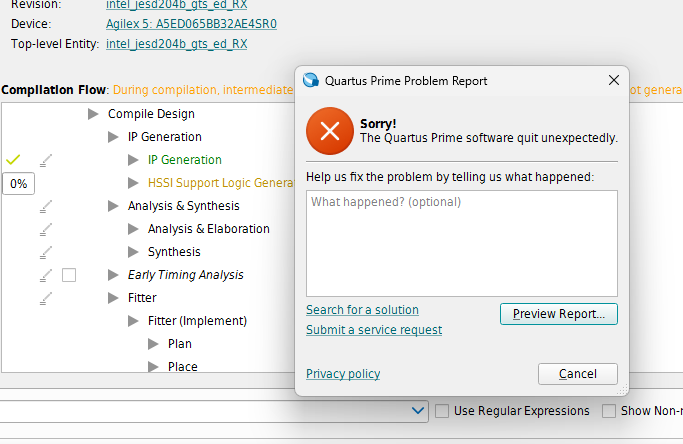Viewport: 683px width, 444px height.
Task: Expand the Place step arrow
Action: pos(153,367)
